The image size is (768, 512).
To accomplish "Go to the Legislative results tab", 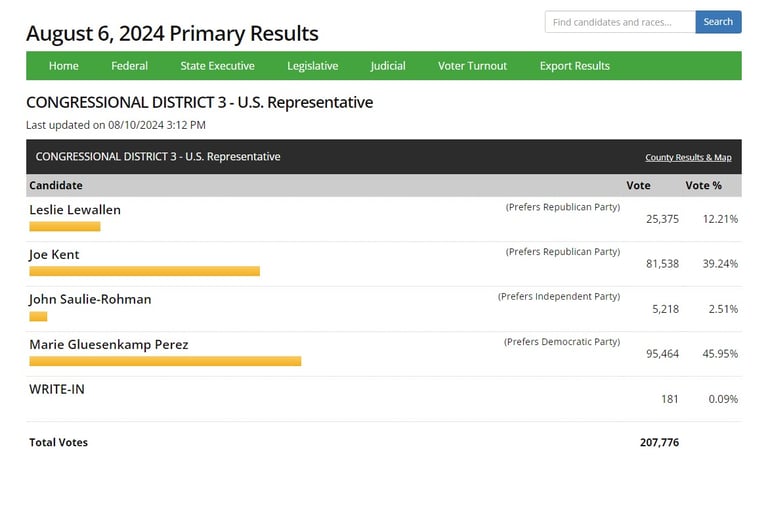I will [x=312, y=66].
